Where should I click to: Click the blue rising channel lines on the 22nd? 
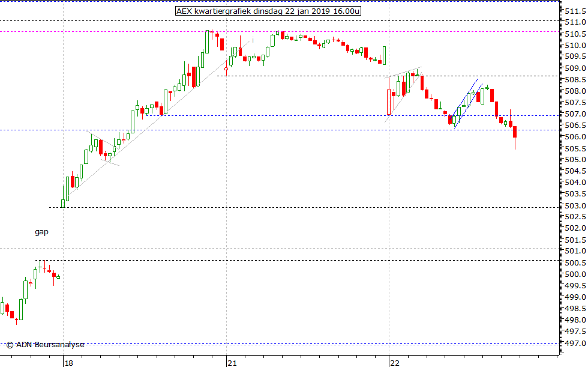coord(467,103)
